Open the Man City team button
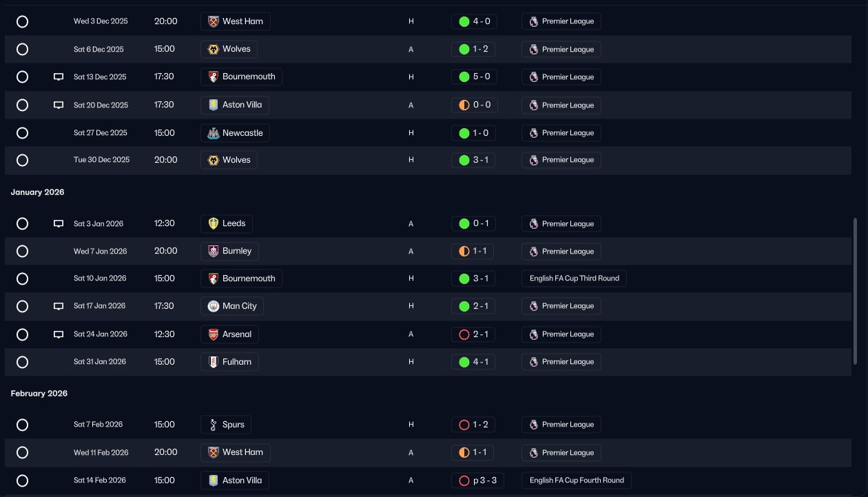The image size is (868, 497). [x=232, y=306]
